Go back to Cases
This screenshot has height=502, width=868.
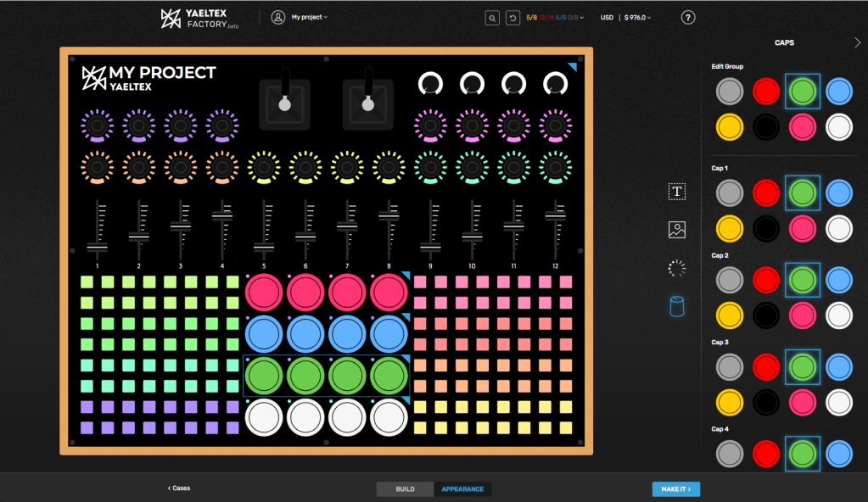(x=178, y=488)
